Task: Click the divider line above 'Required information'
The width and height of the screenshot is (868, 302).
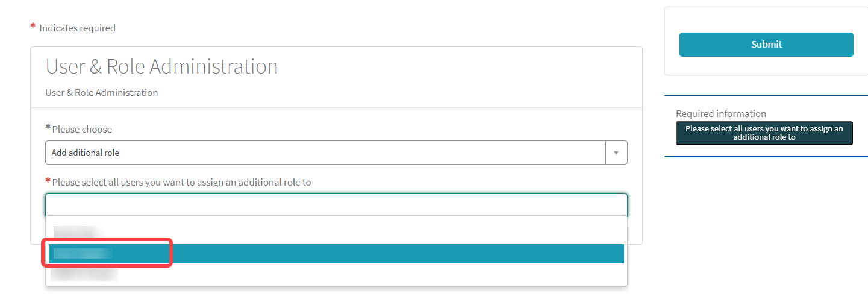Action: pos(766,95)
